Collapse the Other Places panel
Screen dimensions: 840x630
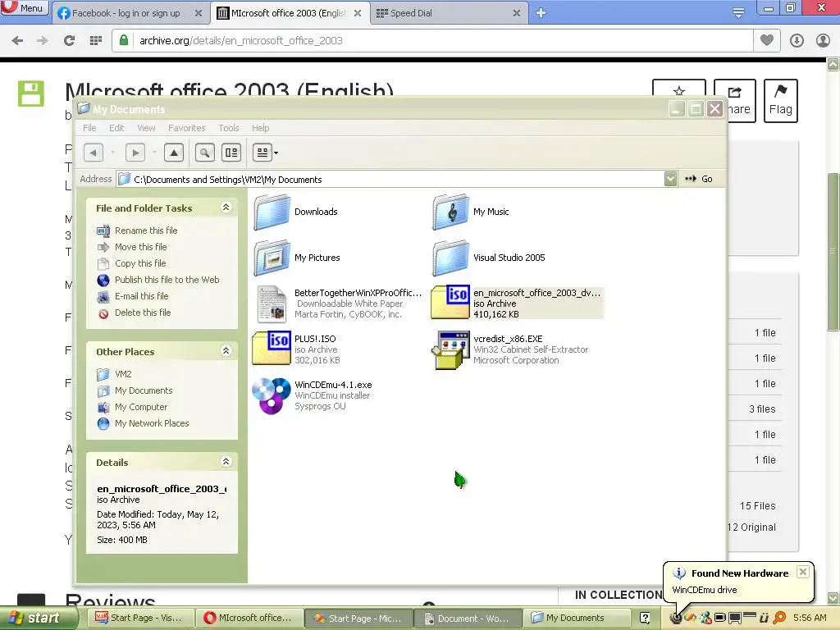click(x=226, y=351)
